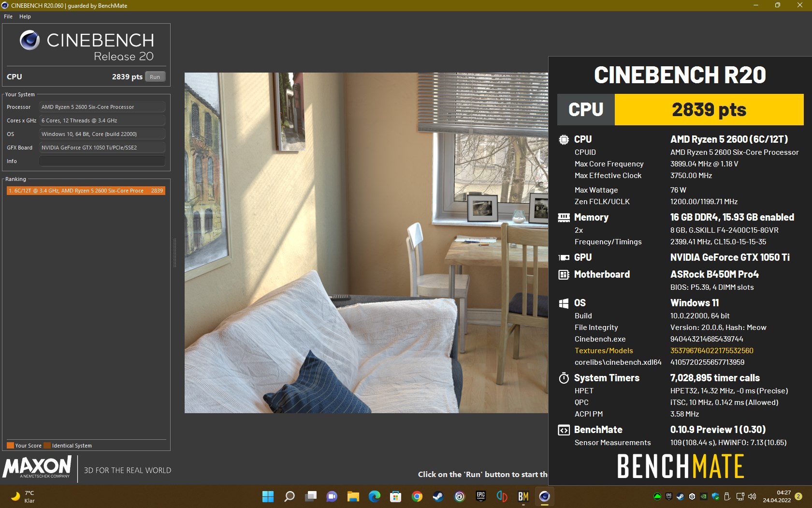Open File Explorer from the taskbar
This screenshot has width=812, height=508.
(353, 496)
